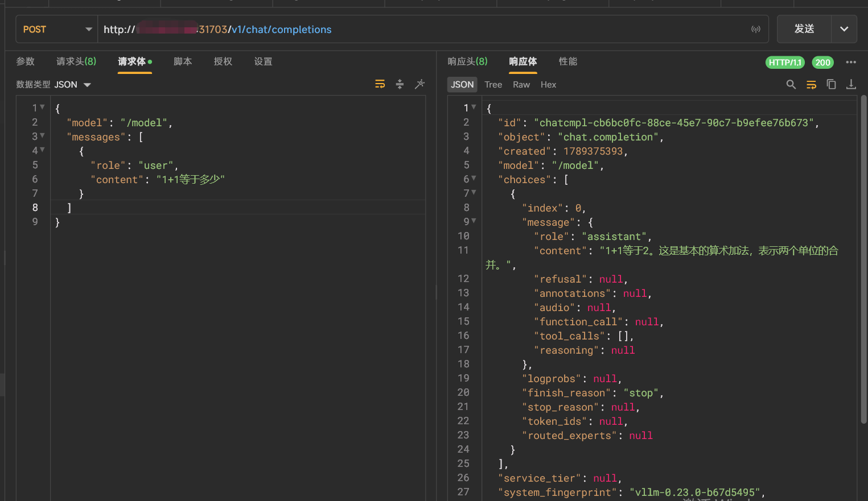Image resolution: width=868 pixels, height=501 pixels.
Task: Select the Tree response view
Action: 493,85
